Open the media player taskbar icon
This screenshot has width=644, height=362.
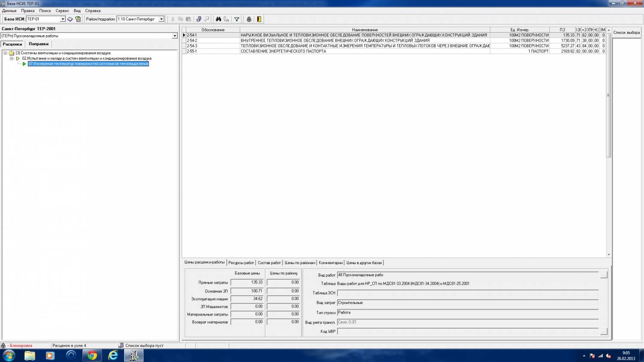coord(50,356)
